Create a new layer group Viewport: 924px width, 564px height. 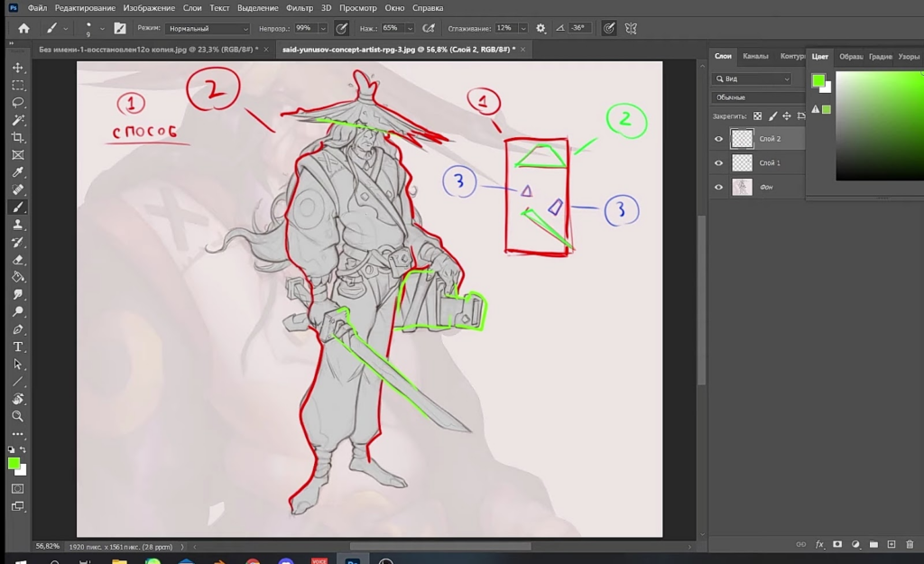tap(873, 544)
